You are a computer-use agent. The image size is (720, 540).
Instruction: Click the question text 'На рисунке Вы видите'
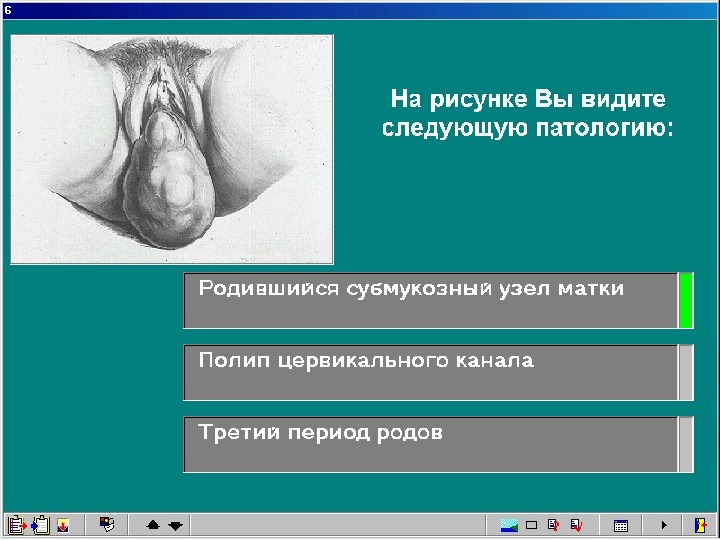click(528, 99)
